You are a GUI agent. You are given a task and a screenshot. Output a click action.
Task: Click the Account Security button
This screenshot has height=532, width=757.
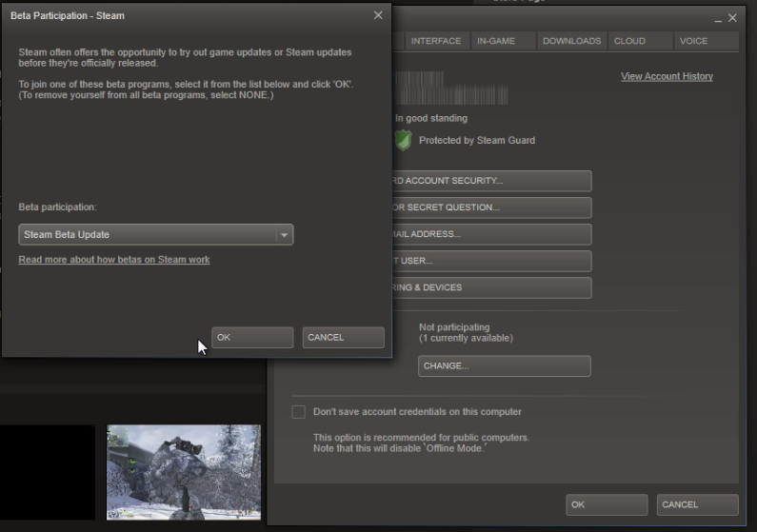click(491, 181)
